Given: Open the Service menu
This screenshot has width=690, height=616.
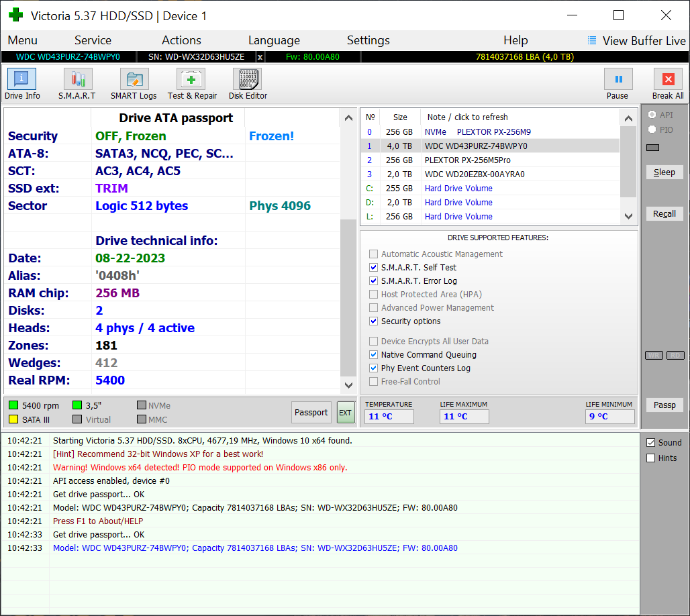Looking at the screenshot, I should [x=93, y=40].
